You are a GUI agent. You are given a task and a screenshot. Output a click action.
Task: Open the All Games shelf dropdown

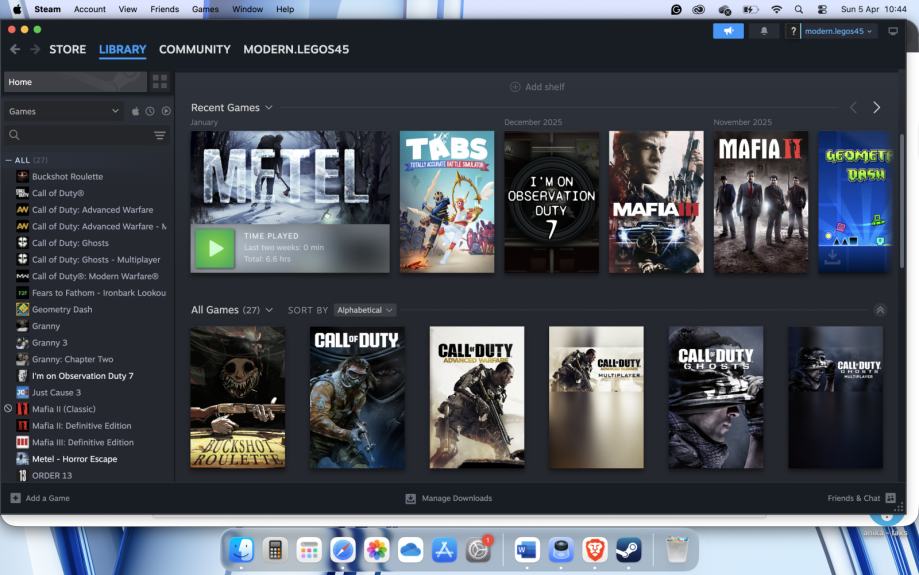pos(269,310)
